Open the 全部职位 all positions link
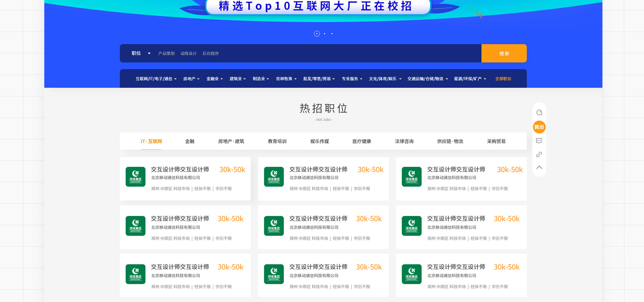Viewport: 644px width, 302px height. (x=503, y=79)
